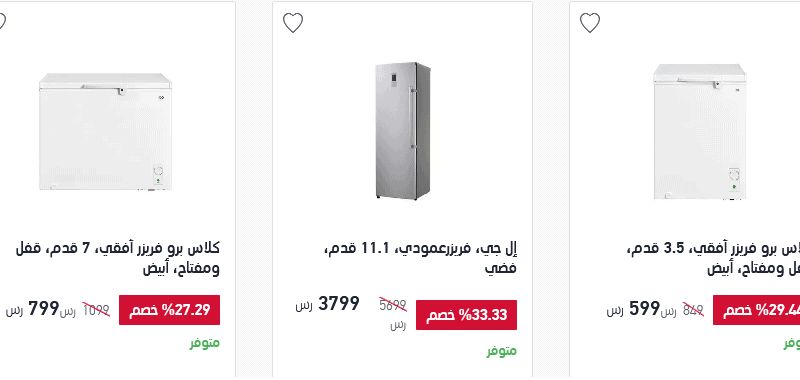
Task: Select the 3799 SAR price
Action: tap(339, 304)
